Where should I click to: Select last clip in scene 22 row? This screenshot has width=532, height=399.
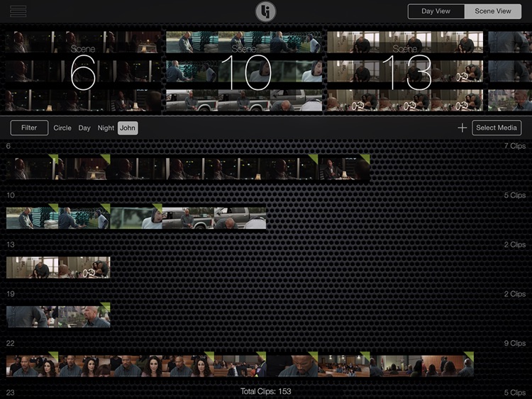tap(448, 366)
